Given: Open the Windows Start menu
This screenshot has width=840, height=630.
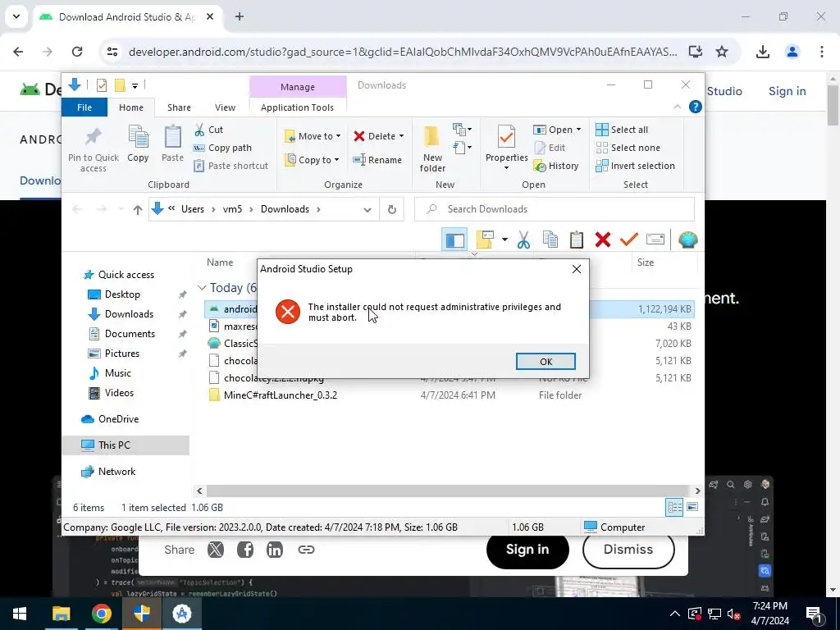Looking at the screenshot, I should [x=20, y=614].
